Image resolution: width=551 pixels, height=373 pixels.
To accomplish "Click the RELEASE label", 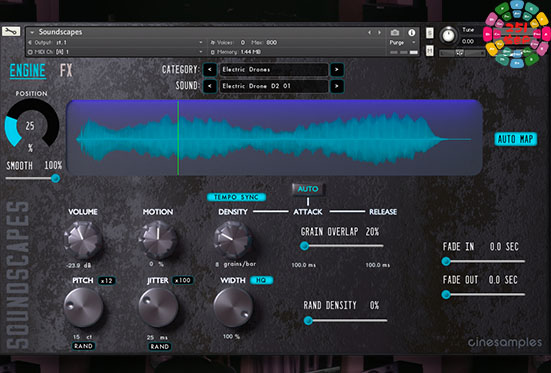I will (x=383, y=212).
